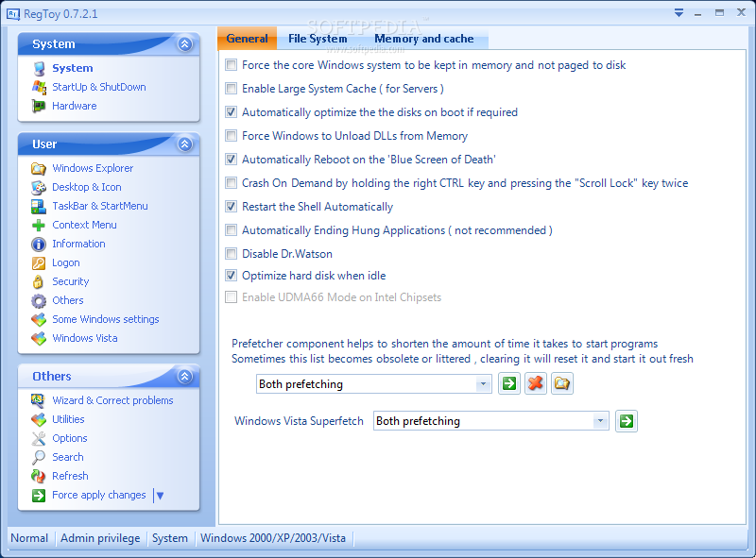Click the Wizard & Correct problems icon

[39, 400]
